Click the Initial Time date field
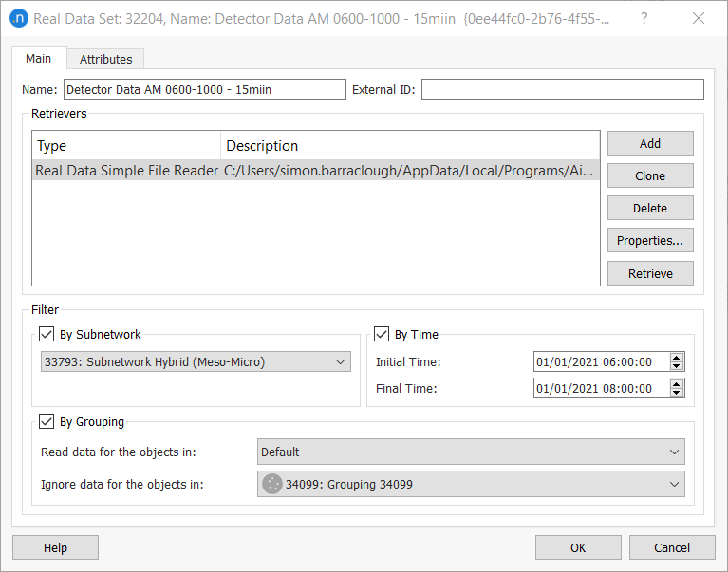The width and height of the screenshot is (728, 572). click(601, 361)
